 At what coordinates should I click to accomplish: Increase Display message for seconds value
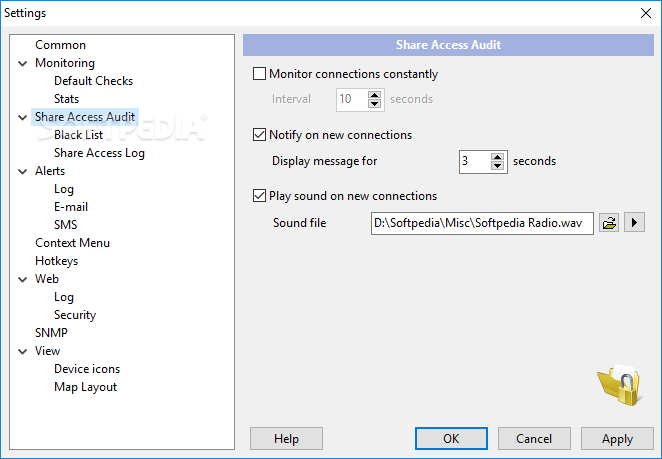point(498,157)
